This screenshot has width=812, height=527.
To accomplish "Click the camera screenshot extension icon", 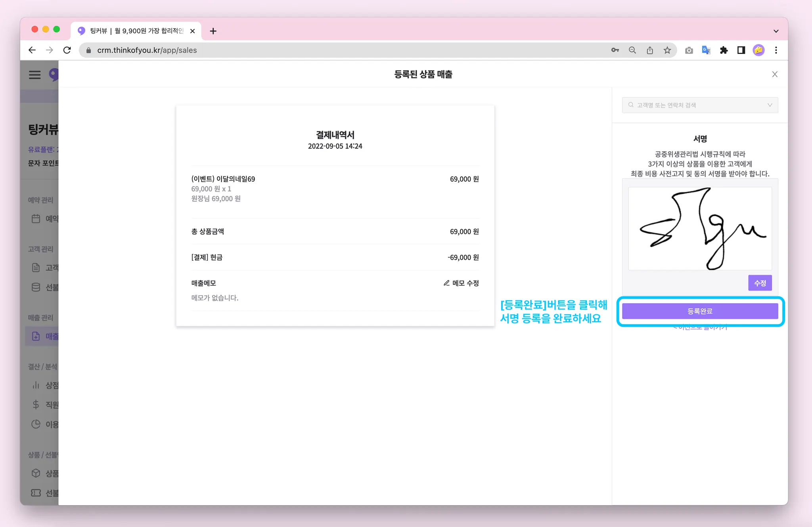I will (689, 50).
